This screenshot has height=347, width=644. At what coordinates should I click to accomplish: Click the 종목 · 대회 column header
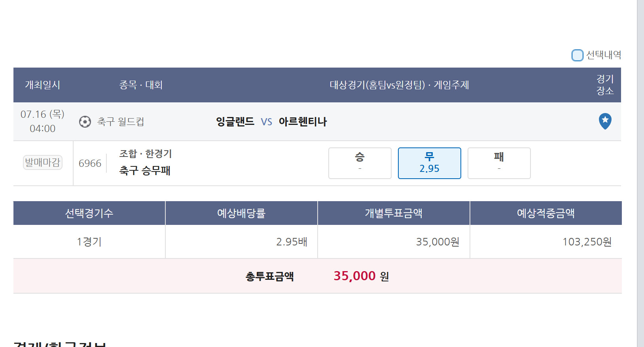point(141,85)
